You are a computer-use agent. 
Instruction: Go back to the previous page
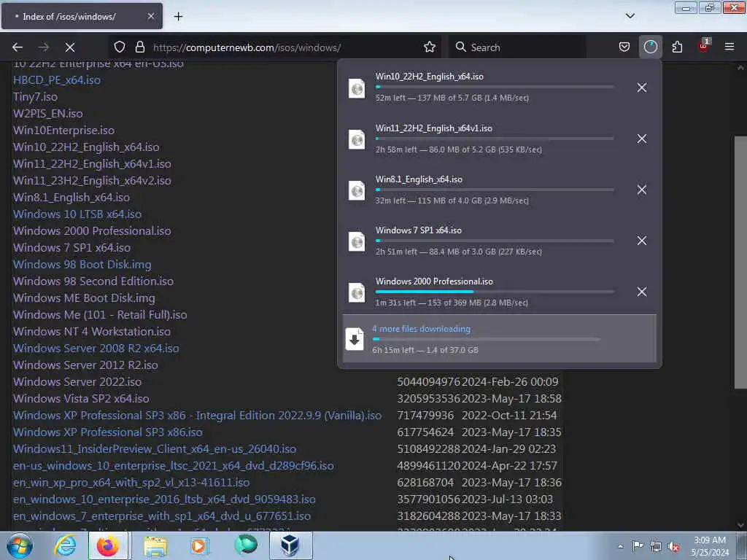click(x=18, y=47)
